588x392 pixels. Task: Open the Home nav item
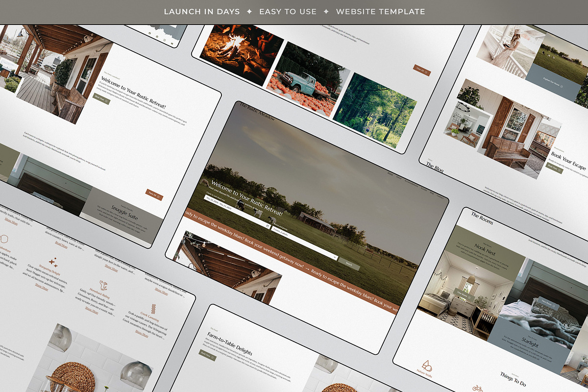tap(390, 174)
